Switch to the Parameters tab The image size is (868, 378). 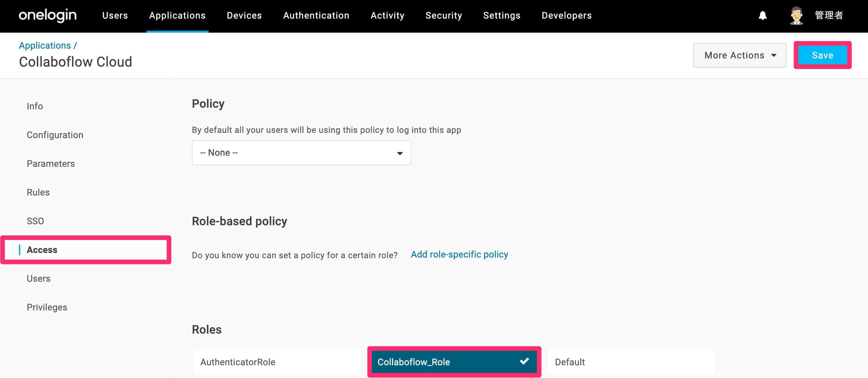click(51, 164)
